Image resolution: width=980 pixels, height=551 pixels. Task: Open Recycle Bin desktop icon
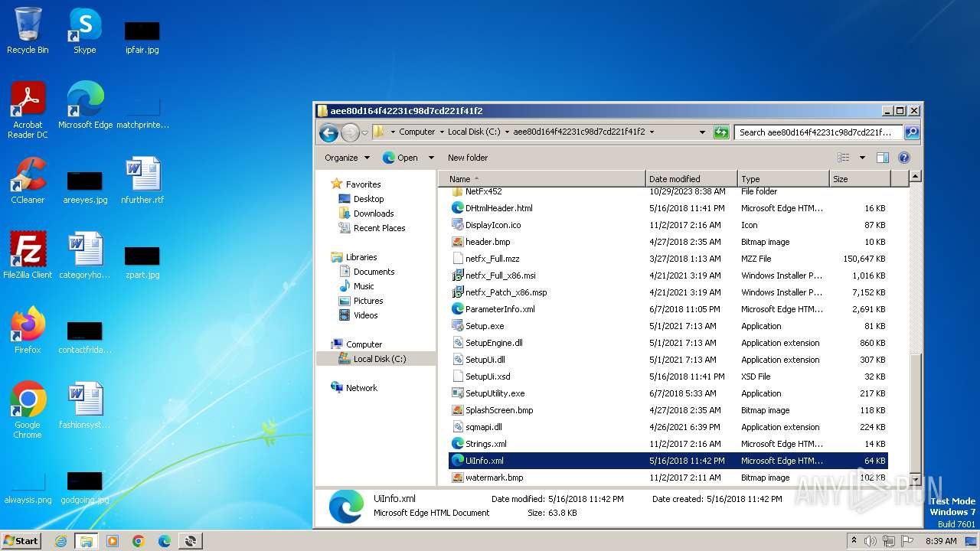point(28,31)
